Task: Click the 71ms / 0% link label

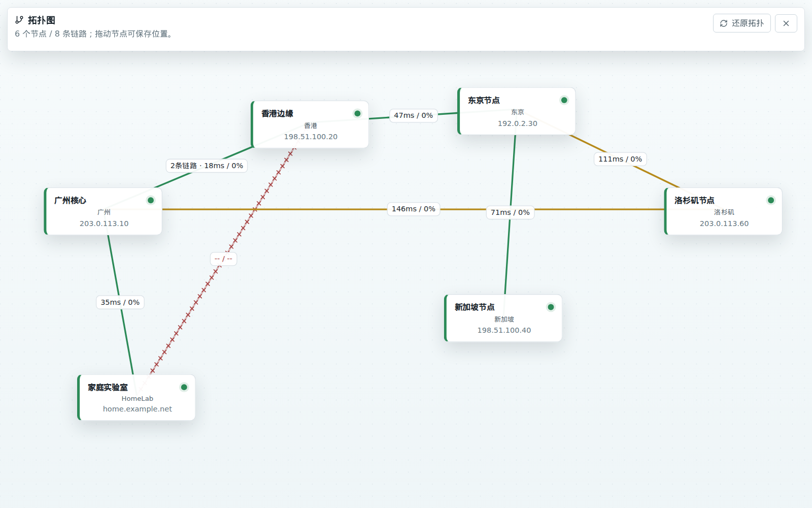Action: pos(510,212)
